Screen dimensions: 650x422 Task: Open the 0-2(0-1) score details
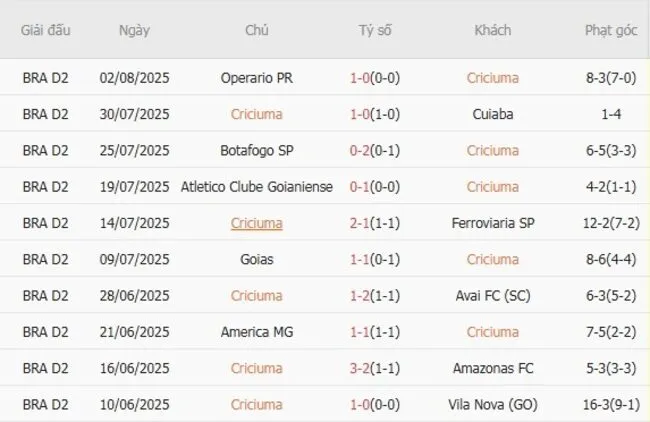[x=375, y=151]
